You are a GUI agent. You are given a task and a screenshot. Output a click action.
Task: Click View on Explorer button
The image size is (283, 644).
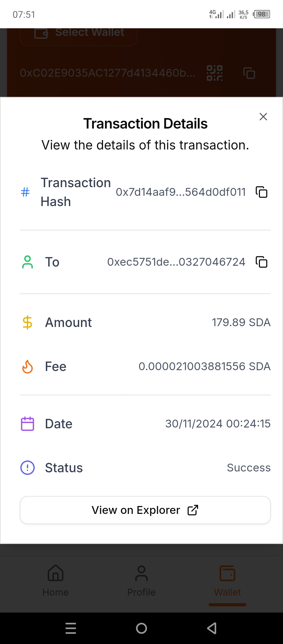click(145, 510)
